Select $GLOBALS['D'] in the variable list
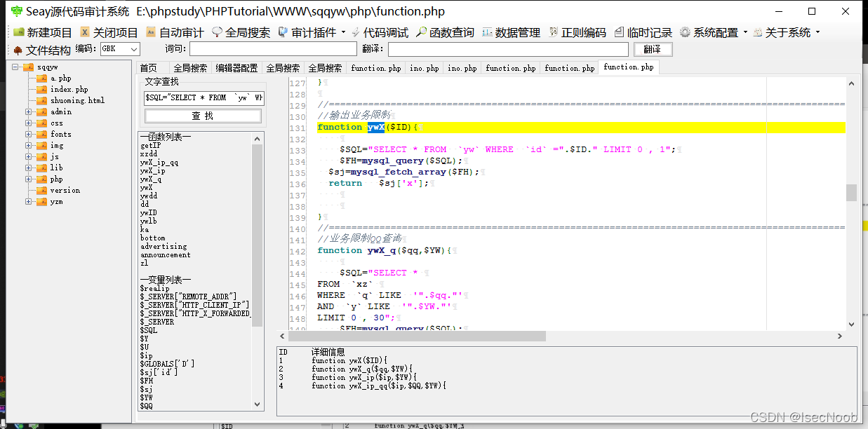This screenshot has width=868, height=429. tap(167, 364)
